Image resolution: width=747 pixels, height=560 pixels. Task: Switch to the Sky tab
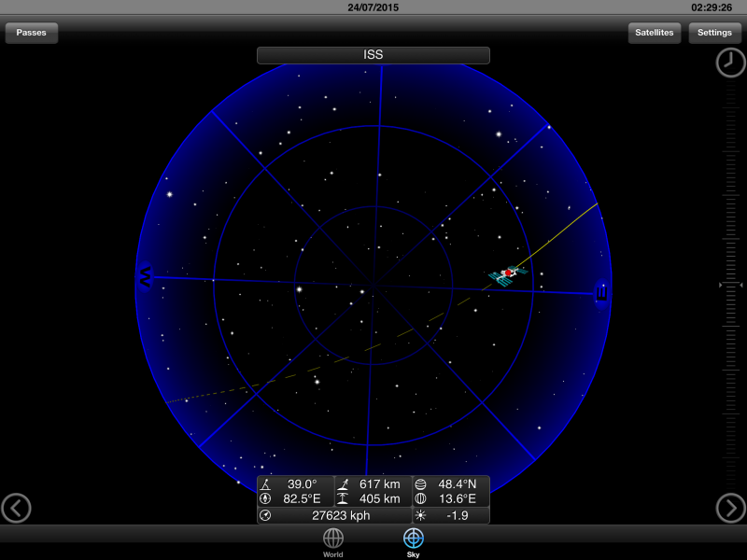point(413,543)
